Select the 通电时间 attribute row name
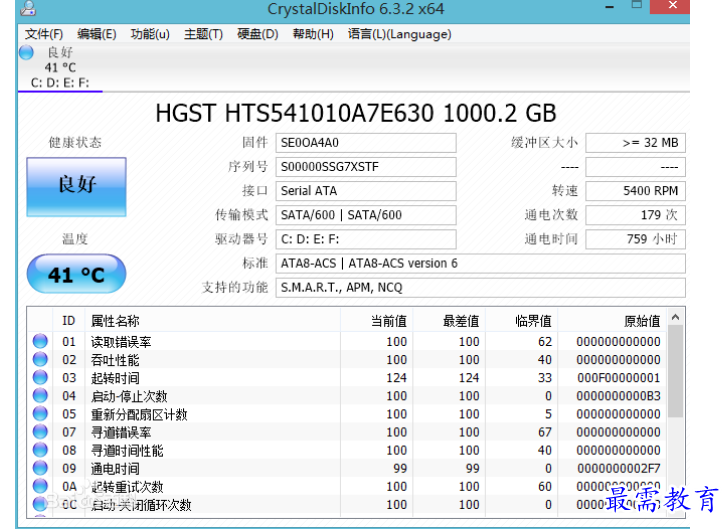This screenshot has width=727, height=531. pos(115,469)
